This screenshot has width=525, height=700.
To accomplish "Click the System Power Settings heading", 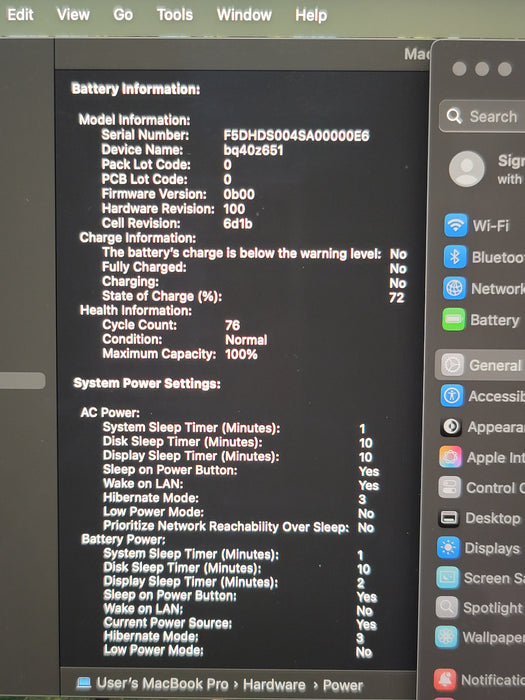I will pyautogui.click(x=147, y=383).
